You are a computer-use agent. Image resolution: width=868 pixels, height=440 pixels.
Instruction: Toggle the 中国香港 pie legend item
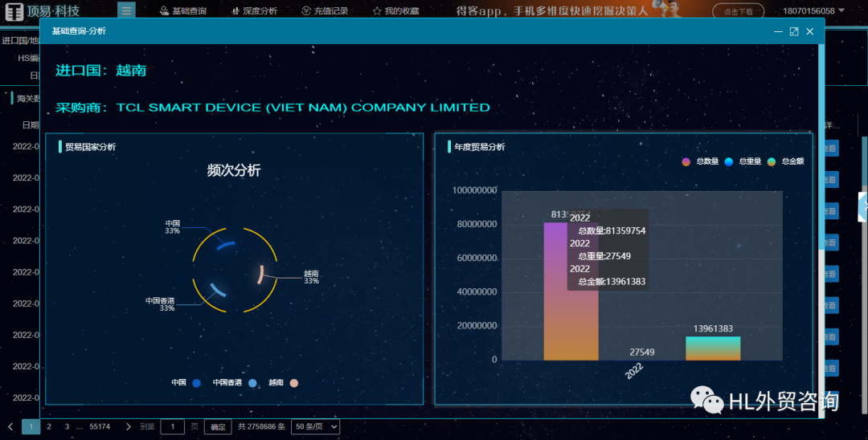pyautogui.click(x=235, y=382)
